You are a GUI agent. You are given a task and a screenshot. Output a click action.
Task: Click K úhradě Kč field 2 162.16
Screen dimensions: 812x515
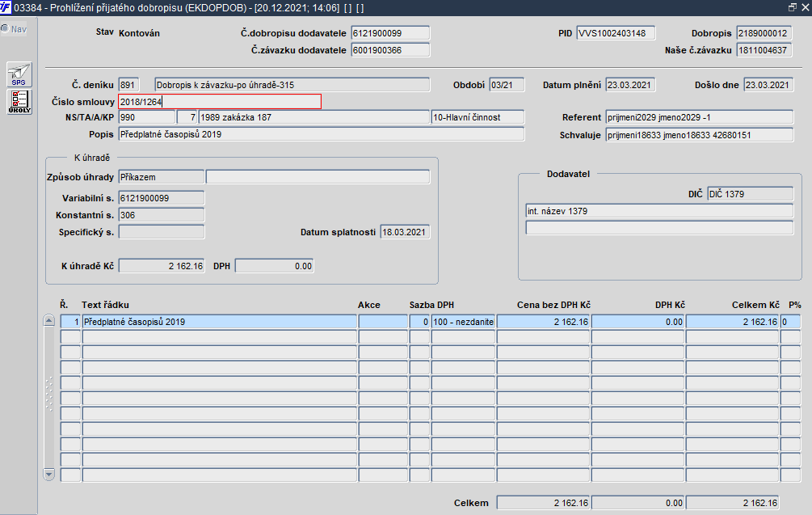coord(161,266)
